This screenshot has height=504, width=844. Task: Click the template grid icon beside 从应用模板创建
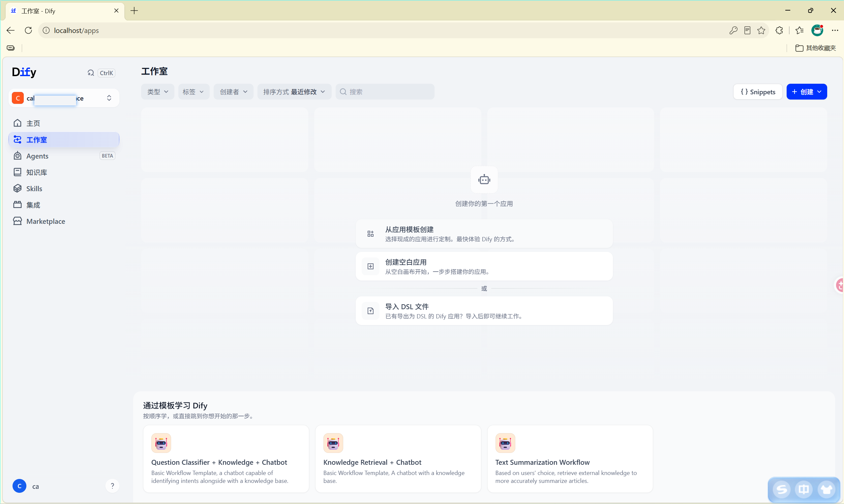[x=371, y=234]
